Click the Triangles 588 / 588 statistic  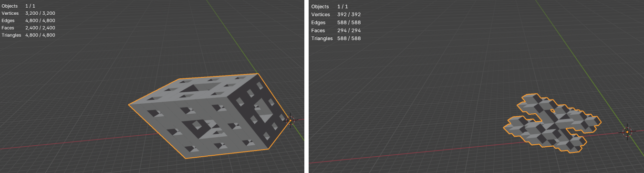tap(336, 38)
